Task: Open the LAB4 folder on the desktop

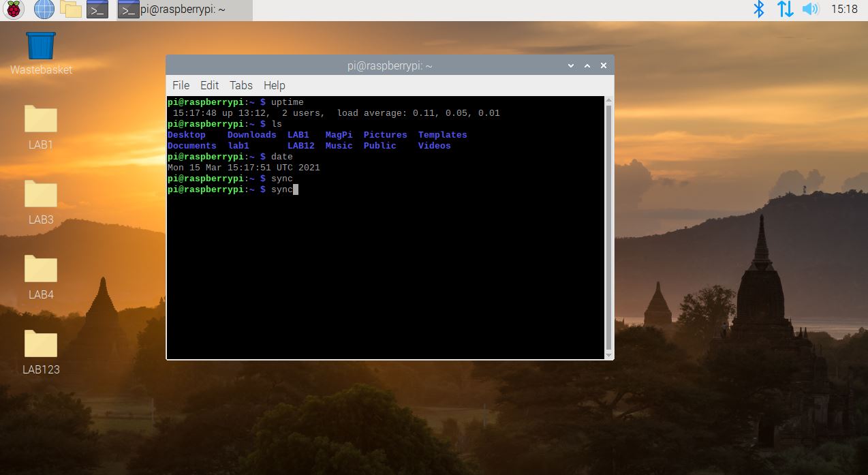Action: 40,268
